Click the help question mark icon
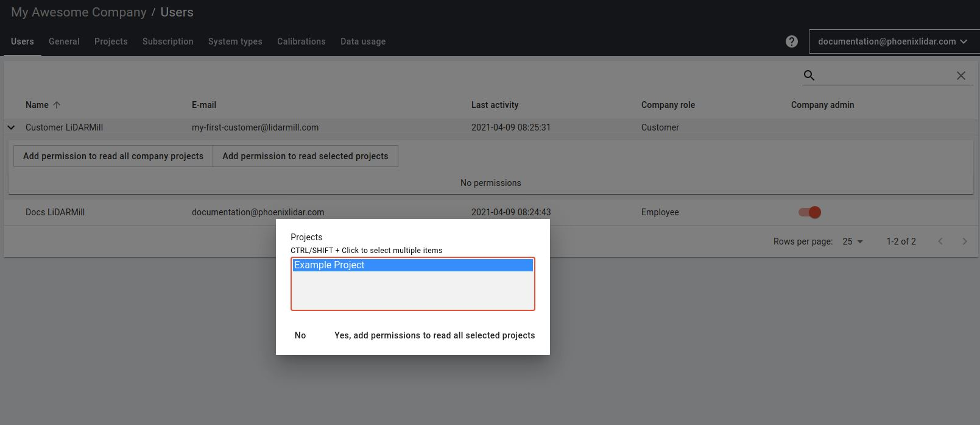This screenshot has height=425, width=980. pos(791,41)
